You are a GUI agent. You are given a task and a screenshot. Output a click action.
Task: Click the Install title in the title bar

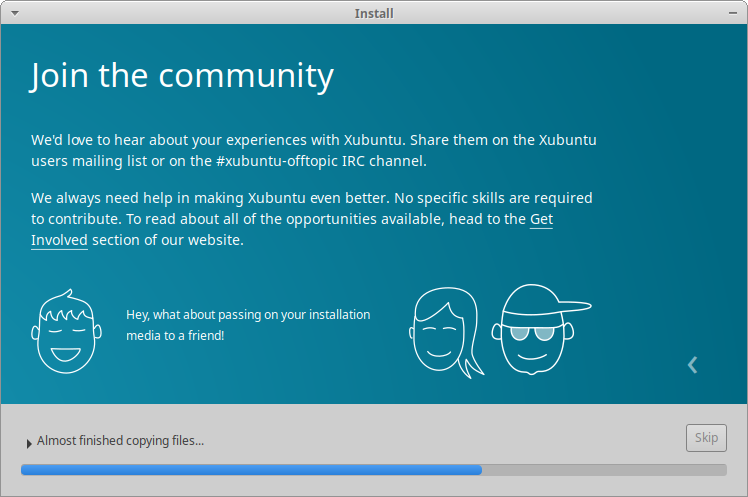click(x=374, y=13)
